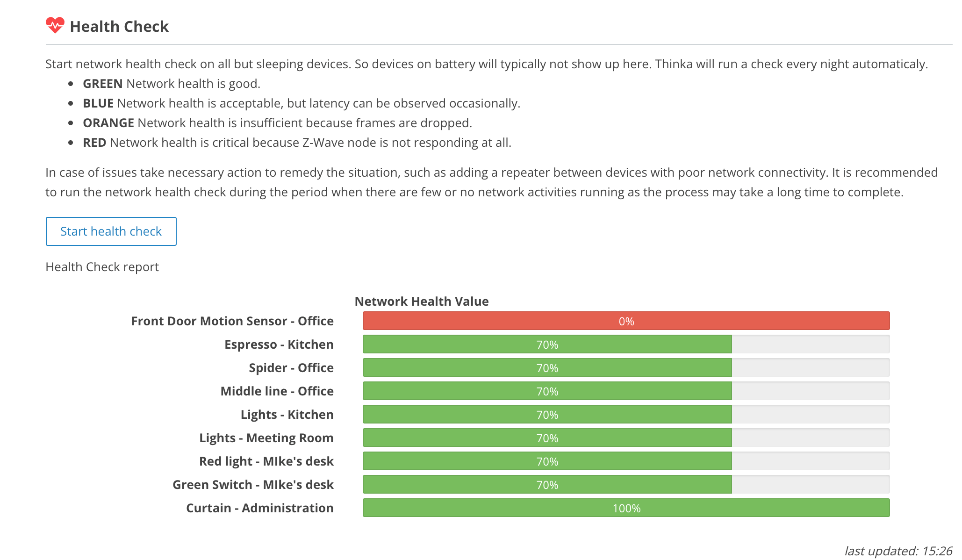Viewport: 962px width, 560px height.
Task: Click the red heart pulse icon
Action: [x=55, y=25]
